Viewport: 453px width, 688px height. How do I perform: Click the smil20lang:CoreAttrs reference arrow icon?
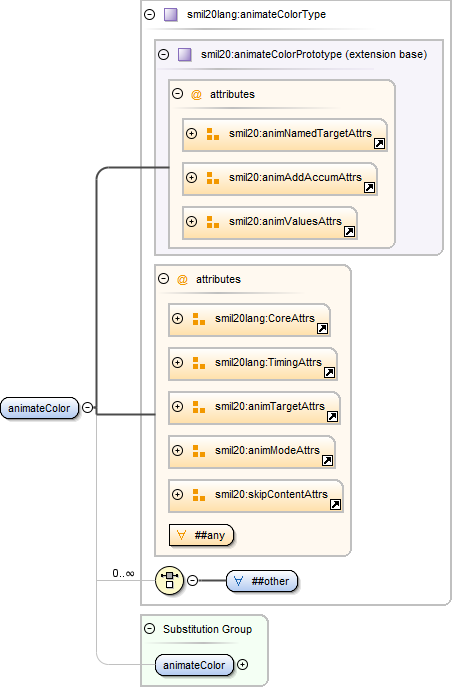[322, 329]
